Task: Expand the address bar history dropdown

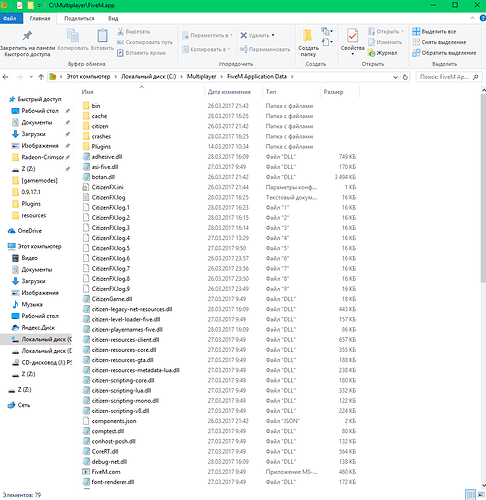Action: [x=395, y=77]
